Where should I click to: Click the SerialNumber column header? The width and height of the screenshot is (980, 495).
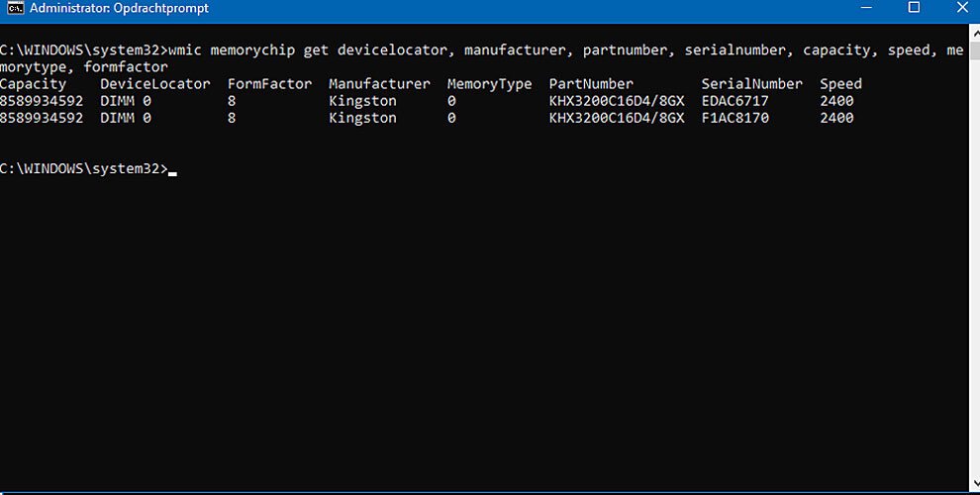tap(752, 84)
